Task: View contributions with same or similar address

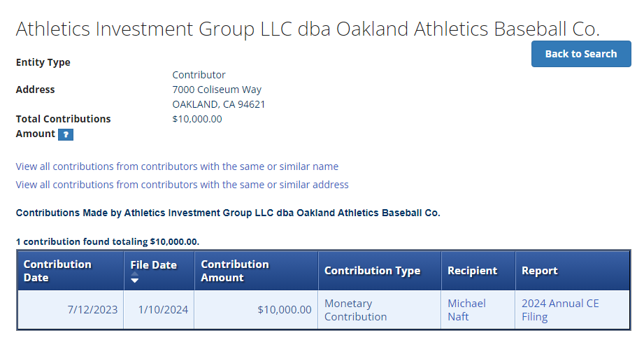Action: (182, 185)
